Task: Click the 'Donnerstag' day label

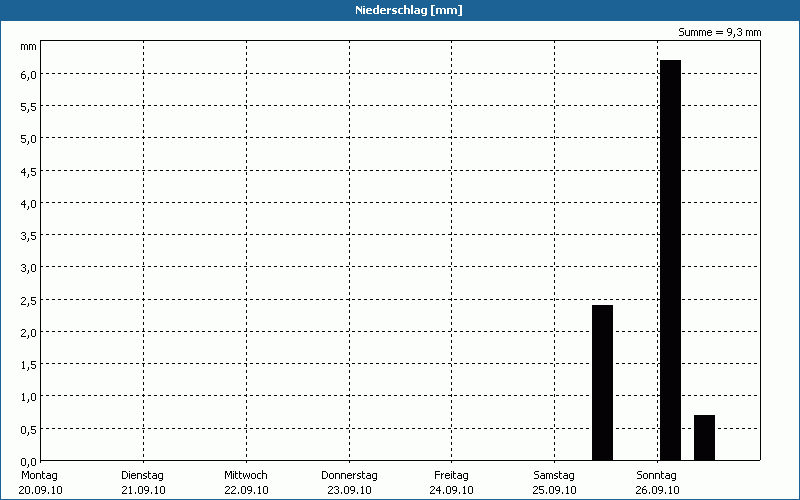Action: point(349,476)
